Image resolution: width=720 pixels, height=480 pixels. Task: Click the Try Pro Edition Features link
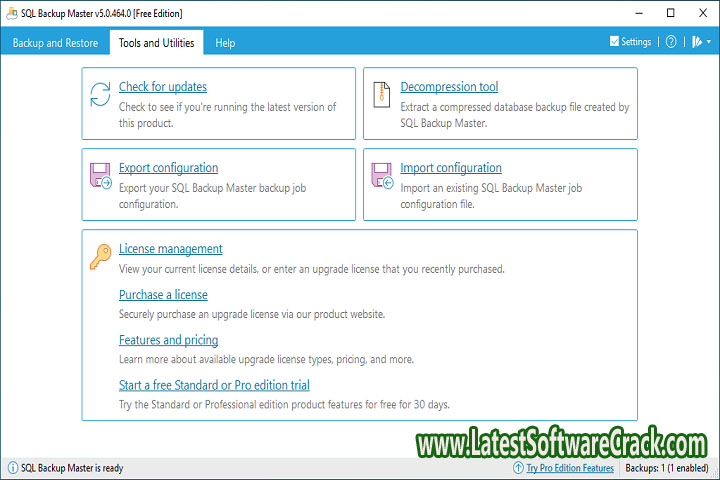tap(570, 468)
